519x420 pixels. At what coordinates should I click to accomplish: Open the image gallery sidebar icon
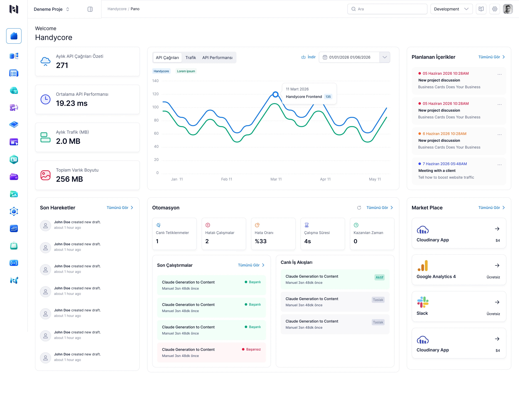pos(14,194)
